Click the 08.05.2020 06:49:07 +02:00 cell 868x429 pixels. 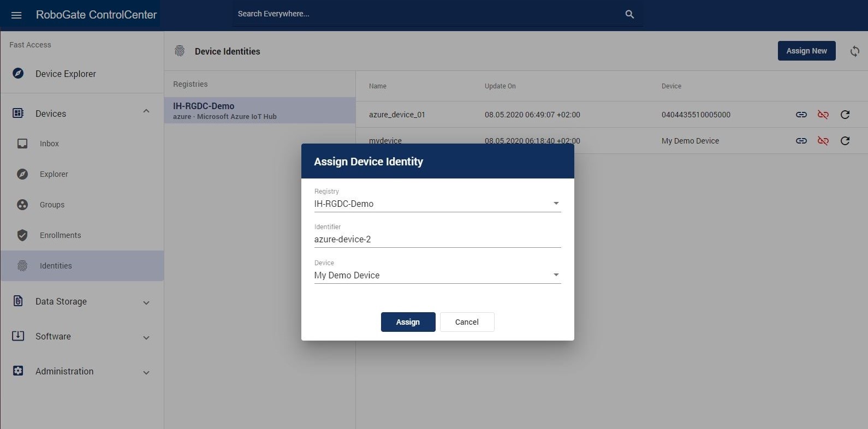532,115
